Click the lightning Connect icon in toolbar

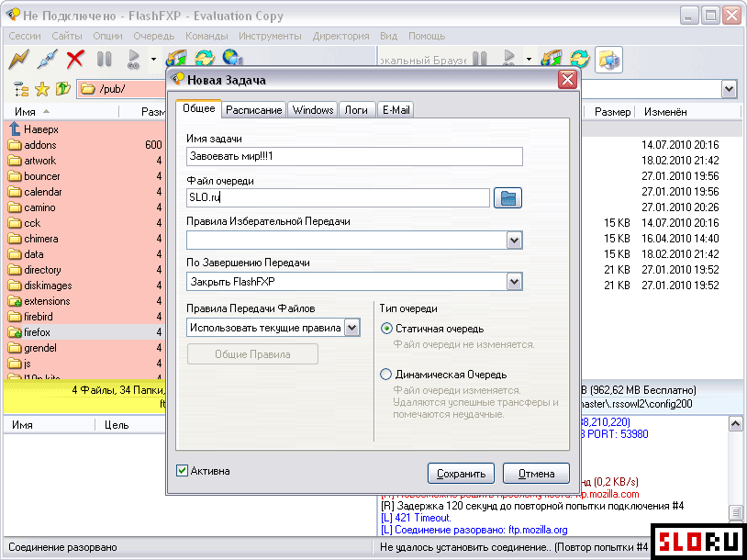(x=18, y=59)
